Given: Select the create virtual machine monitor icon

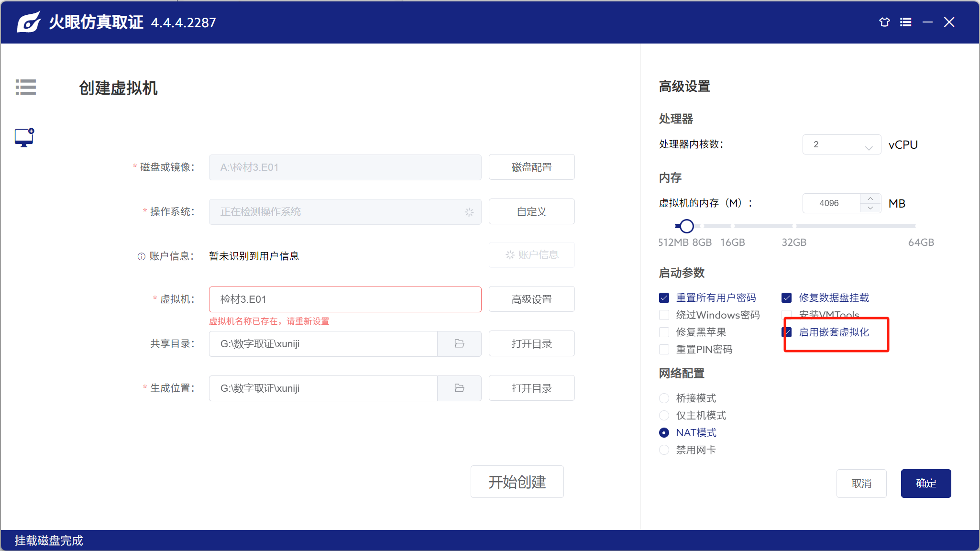Looking at the screenshot, I should (24, 138).
